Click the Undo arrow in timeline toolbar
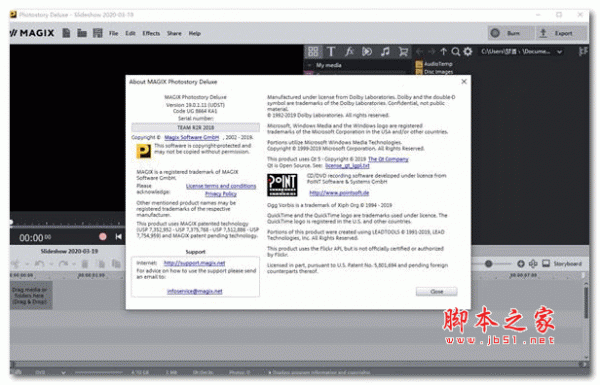600x385 pixels. (39, 264)
